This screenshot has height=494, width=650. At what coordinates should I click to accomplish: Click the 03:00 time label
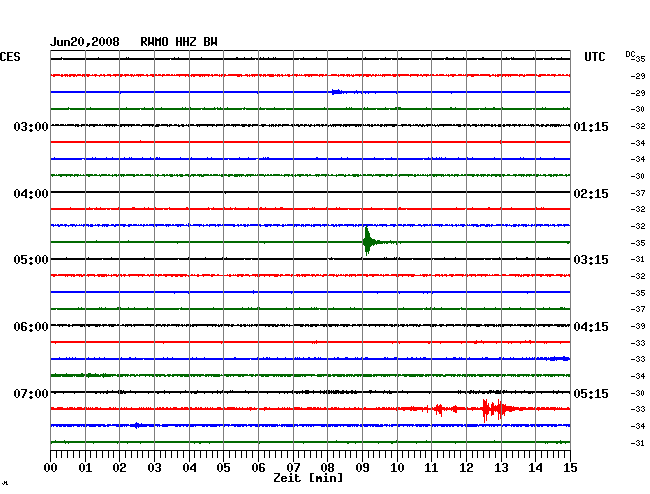(31, 126)
